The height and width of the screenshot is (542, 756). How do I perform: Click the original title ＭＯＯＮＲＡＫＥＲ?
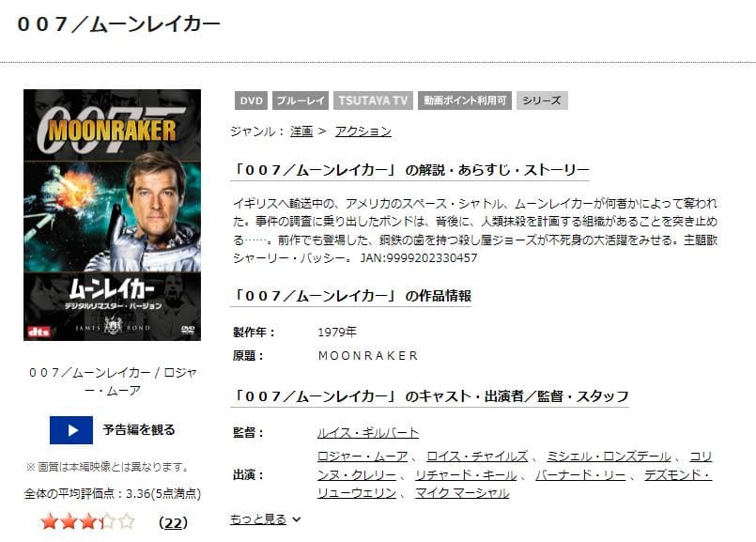coord(368,356)
